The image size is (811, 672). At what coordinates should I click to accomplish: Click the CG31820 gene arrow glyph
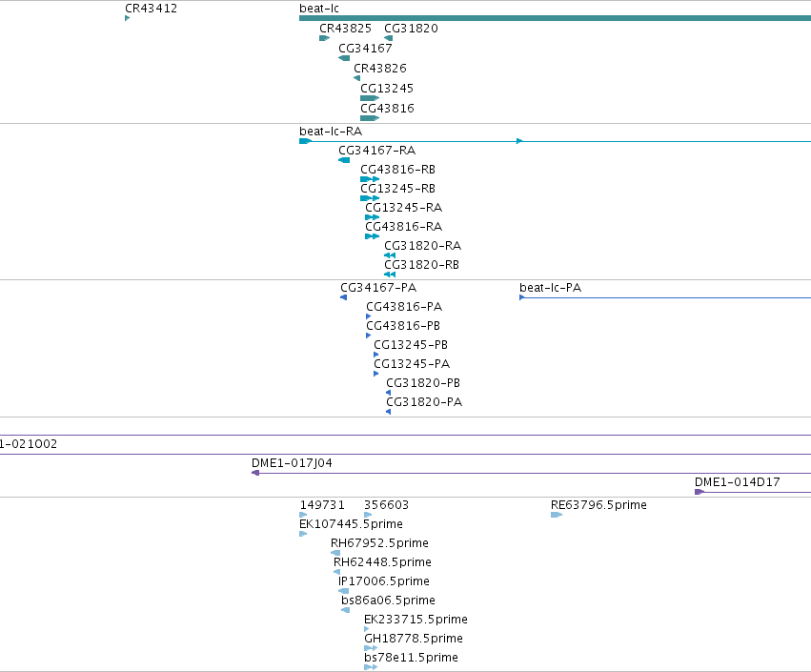[389, 38]
